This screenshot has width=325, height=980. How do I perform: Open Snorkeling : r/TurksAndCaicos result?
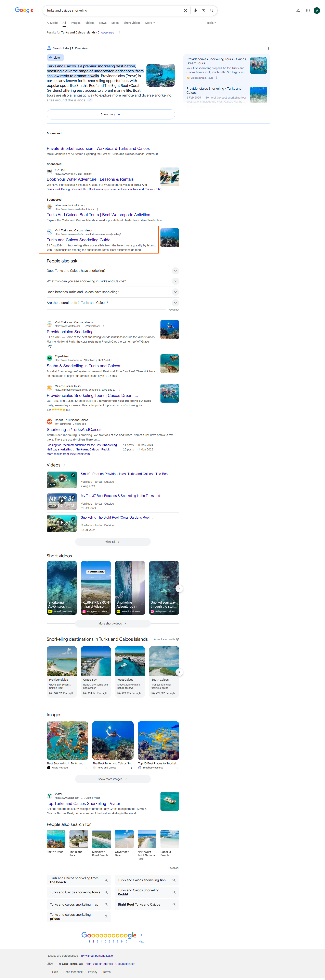pos(74,430)
